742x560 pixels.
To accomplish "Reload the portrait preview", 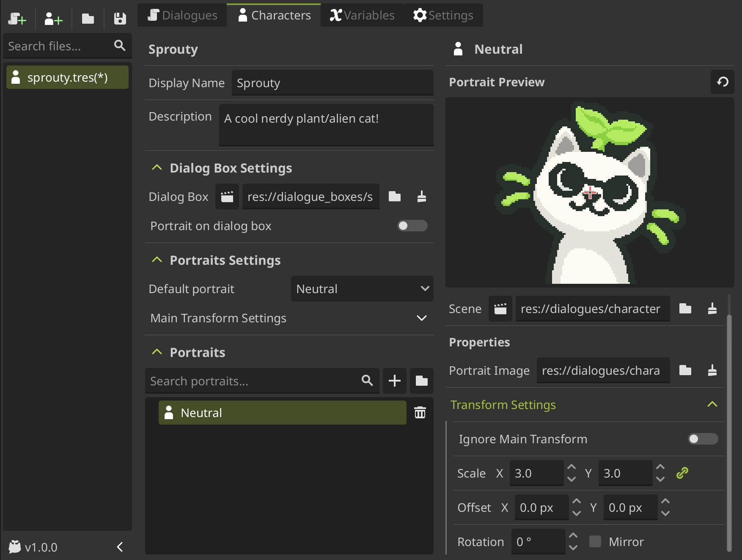I will point(723,82).
